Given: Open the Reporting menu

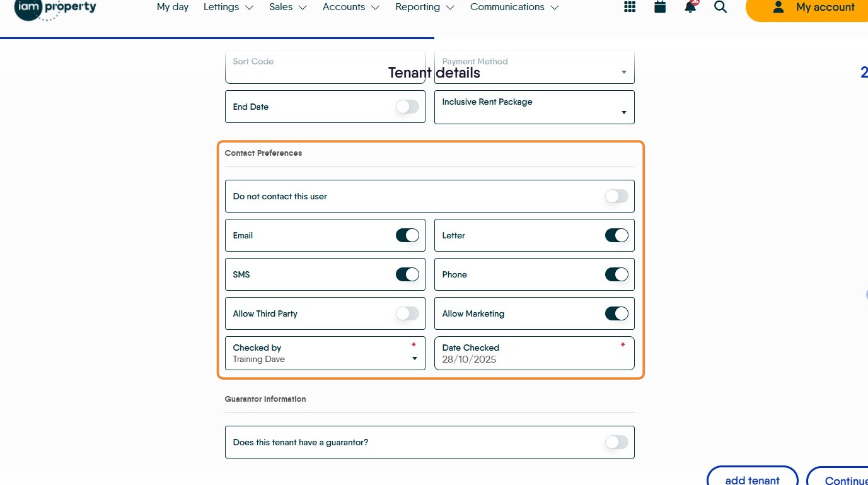Looking at the screenshot, I should pyautogui.click(x=424, y=7).
